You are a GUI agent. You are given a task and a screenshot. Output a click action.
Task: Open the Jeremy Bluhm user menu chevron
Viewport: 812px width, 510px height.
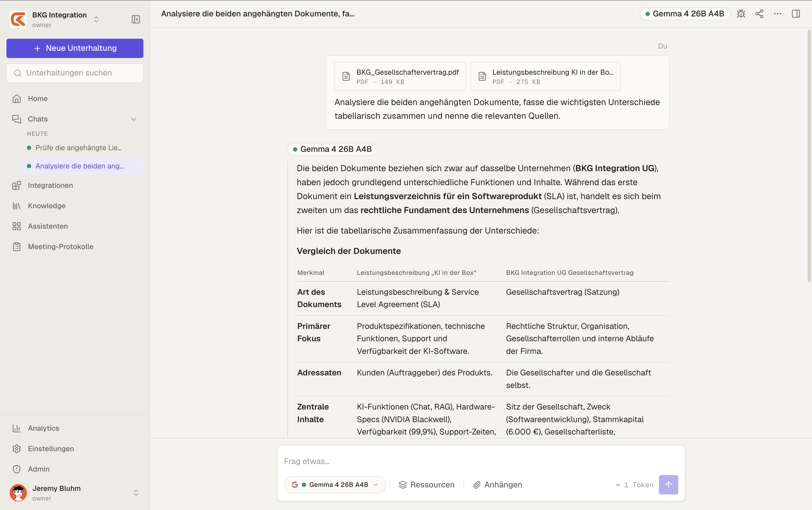click(136, 493)
